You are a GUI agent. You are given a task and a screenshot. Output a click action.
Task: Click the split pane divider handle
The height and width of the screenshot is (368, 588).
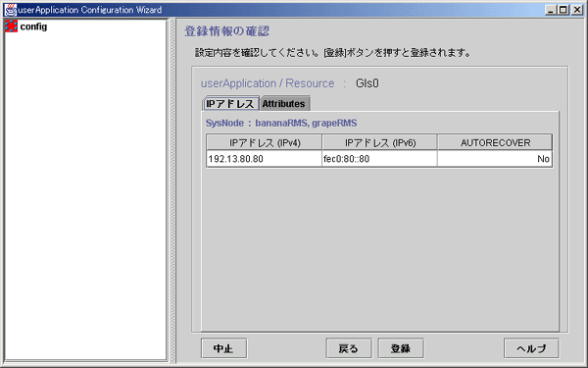click(x=172, y=190)
